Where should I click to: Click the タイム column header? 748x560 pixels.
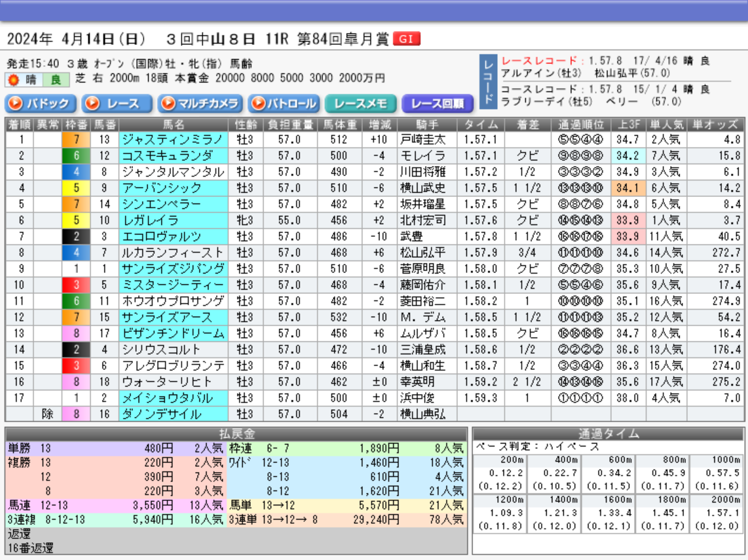click(x=481, y=125)
